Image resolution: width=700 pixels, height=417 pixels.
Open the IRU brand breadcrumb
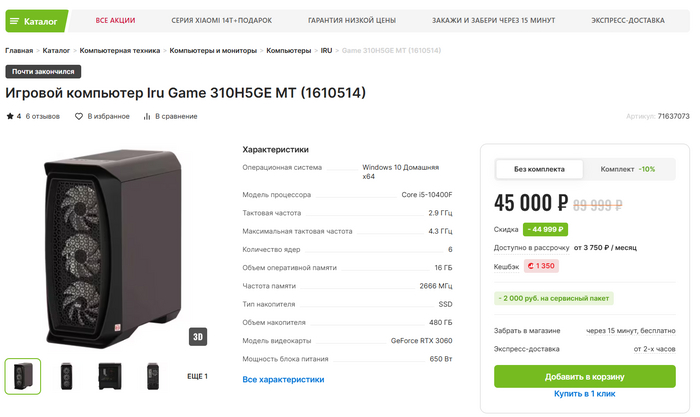[x=326, y=50]
